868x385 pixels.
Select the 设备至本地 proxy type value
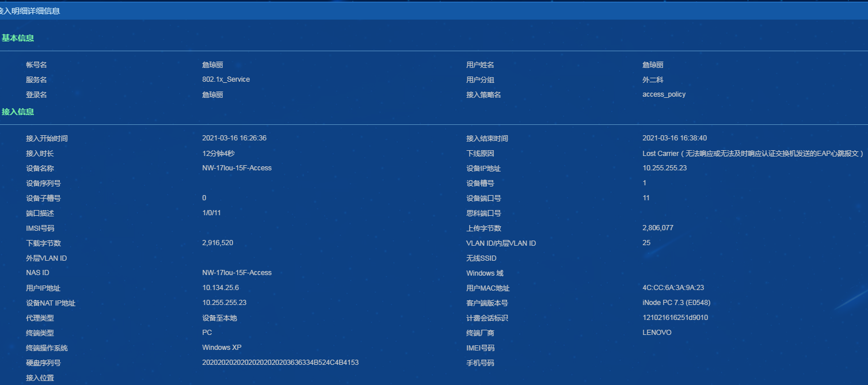219,318
